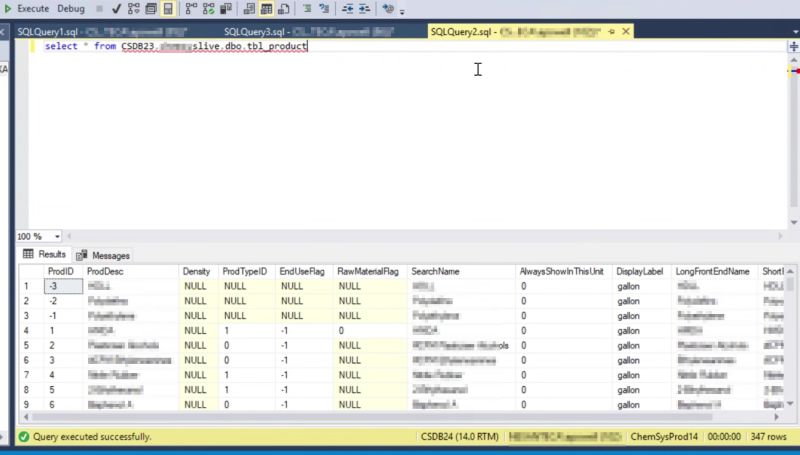Specify values for template parameters icon
Viewport: 800px width, 455px height.
[388, 9]
